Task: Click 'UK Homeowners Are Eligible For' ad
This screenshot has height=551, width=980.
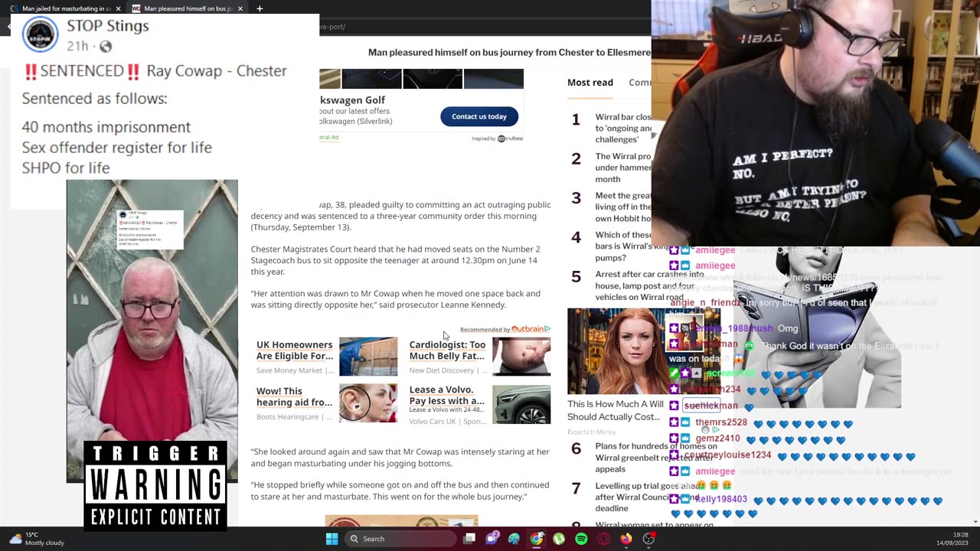Action: pos(295,350)
